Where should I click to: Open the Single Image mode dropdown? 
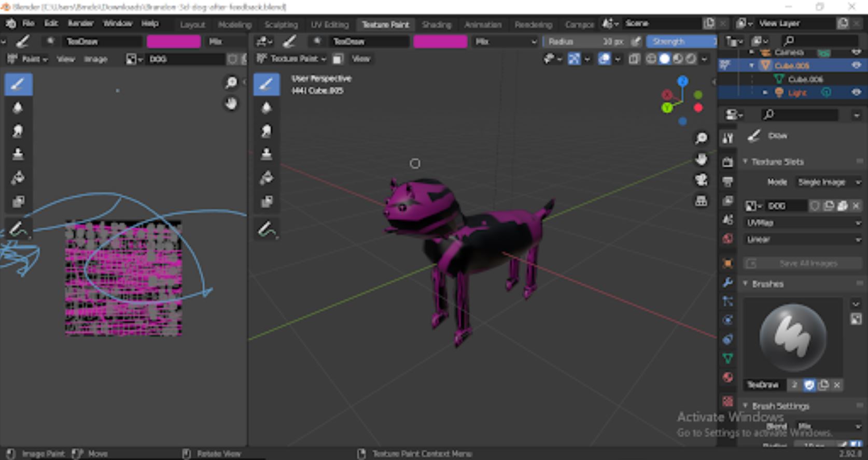[x=828, y=182]
